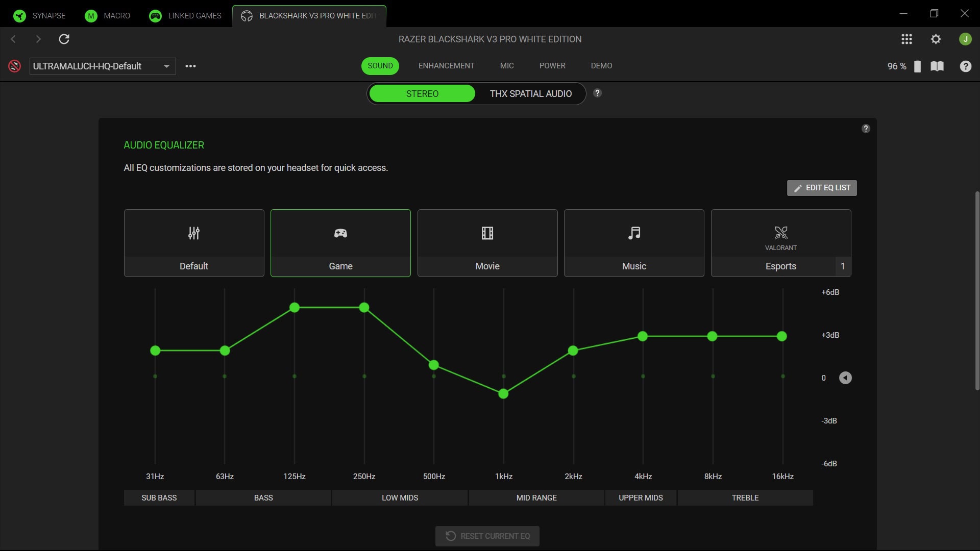Go to the ENHANCEMENT section

pos(446,66)
